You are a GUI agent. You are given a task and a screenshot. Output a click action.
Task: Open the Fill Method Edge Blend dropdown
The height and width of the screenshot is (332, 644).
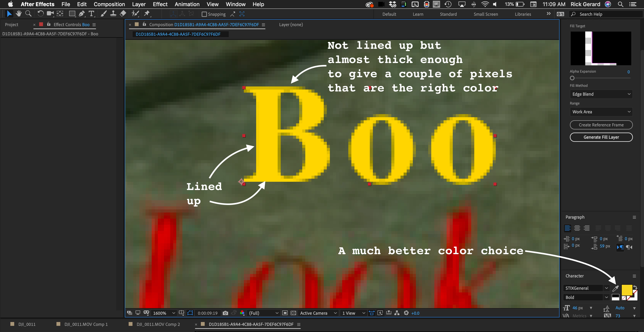pyautogui.click(x=601, y=94)
